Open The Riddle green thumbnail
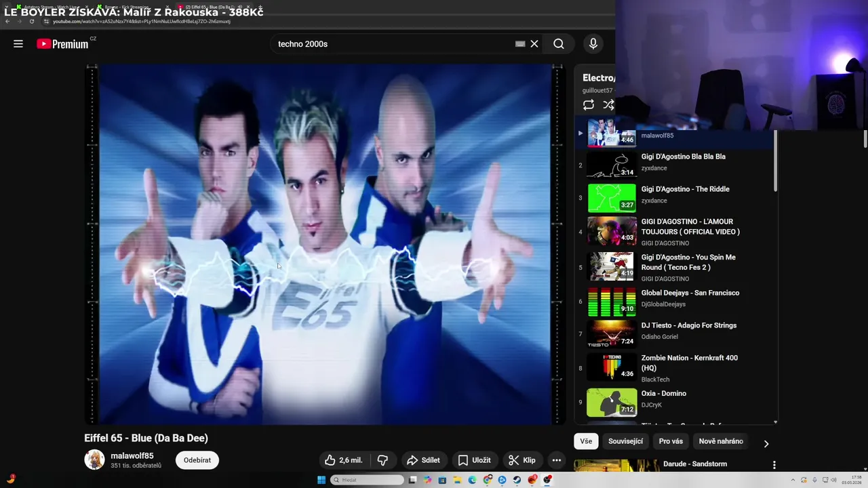This screenshot has width=868, height=488. tap(612, 198)
